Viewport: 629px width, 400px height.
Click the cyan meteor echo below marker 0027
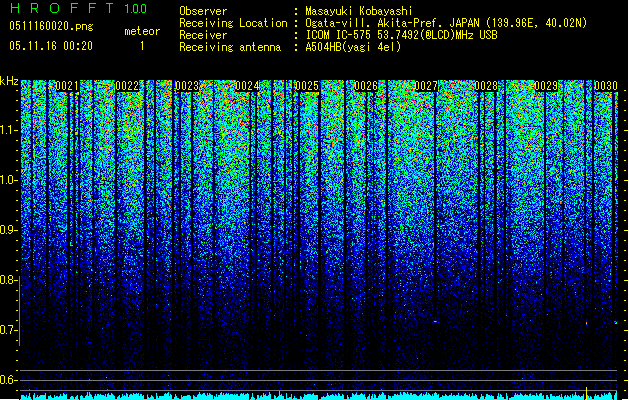(x=436, y=321)
